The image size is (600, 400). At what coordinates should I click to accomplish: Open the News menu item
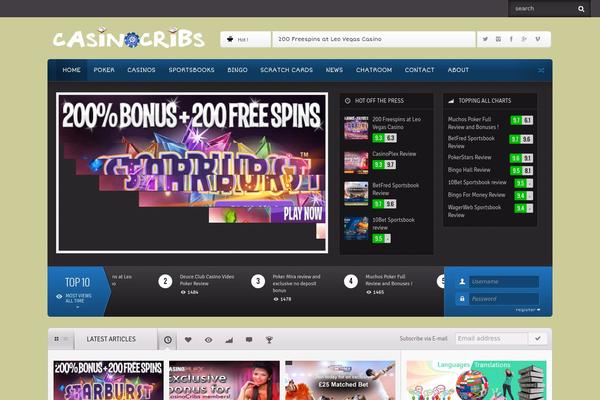(334, 70)
